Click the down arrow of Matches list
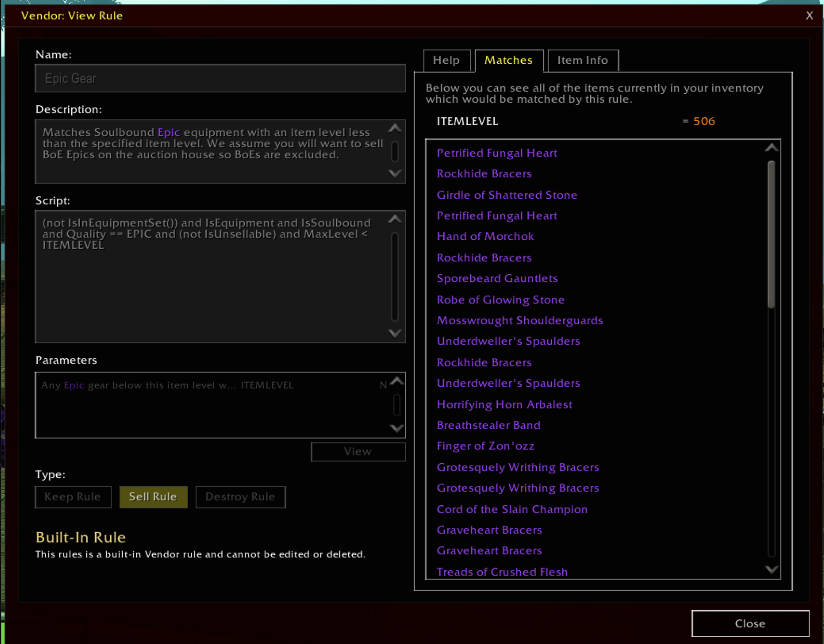Image resolution: width=824 pixels, height=644 pixels. click(771, 569)
